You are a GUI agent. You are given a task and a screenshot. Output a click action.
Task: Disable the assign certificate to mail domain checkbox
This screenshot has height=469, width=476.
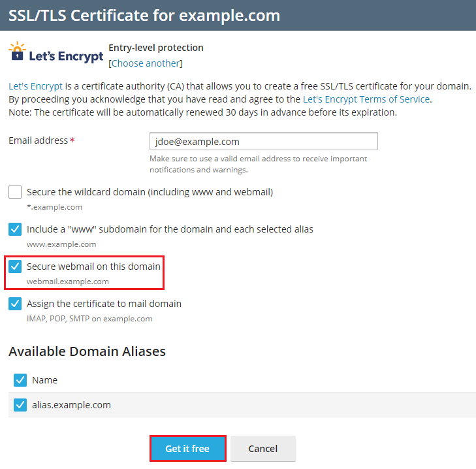(x=15, y=304)
